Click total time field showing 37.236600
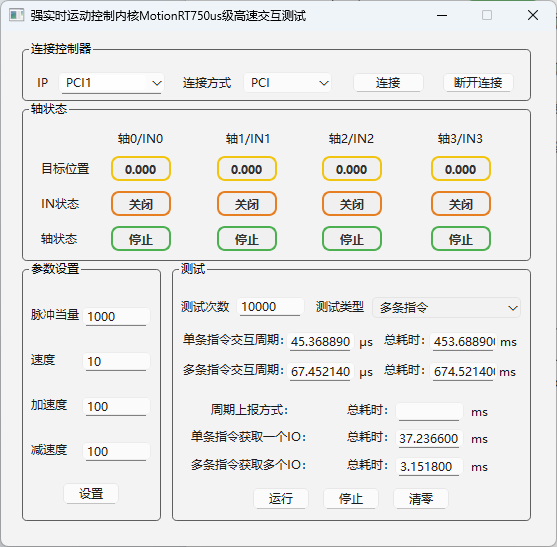The width and height of the screenshot is (557, 547). click(429, 439)
